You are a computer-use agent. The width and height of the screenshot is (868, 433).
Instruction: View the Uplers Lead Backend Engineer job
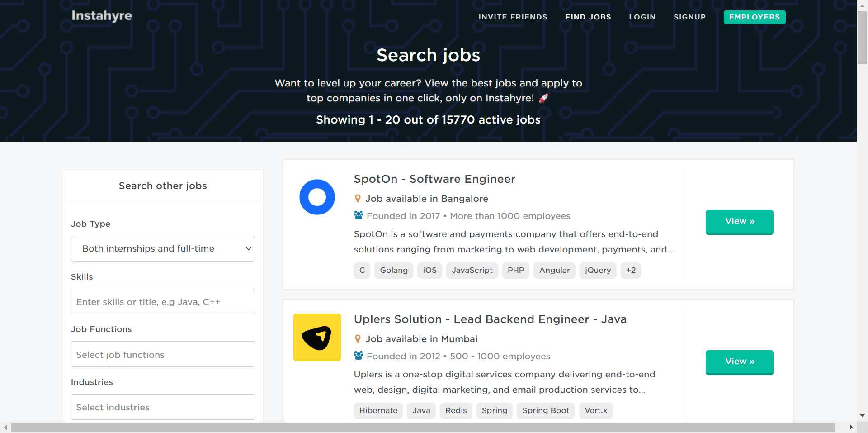click(x=739, y=362)
